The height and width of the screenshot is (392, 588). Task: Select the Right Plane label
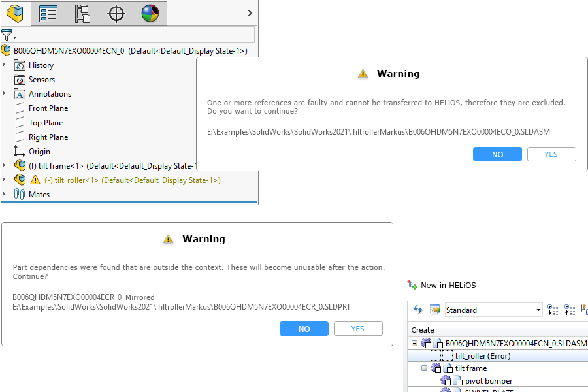48,137
